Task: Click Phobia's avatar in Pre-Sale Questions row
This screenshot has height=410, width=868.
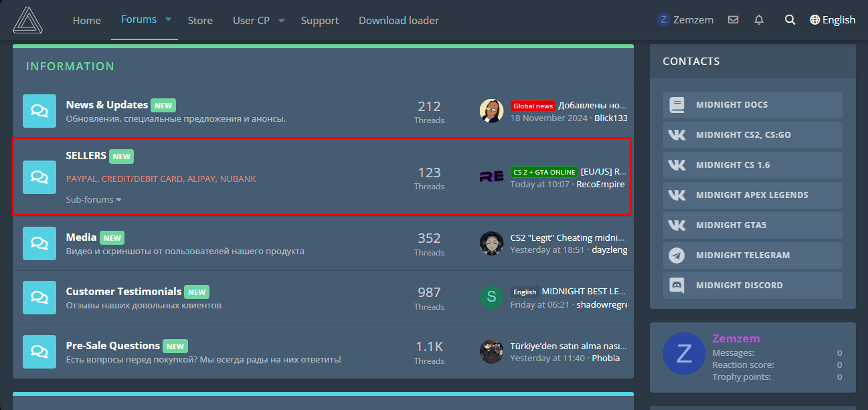Action: click(491, 352)
